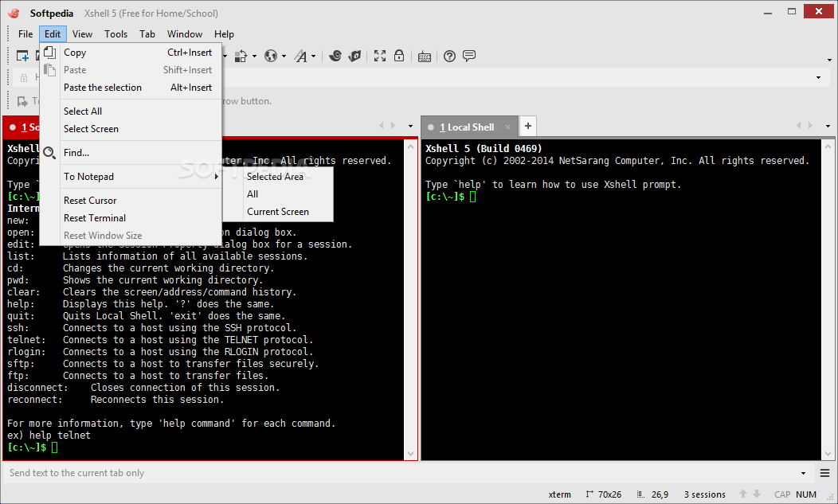Screen dimensions: 838x504
Task: Click the help question mark icon
Action: click(449, 56)
